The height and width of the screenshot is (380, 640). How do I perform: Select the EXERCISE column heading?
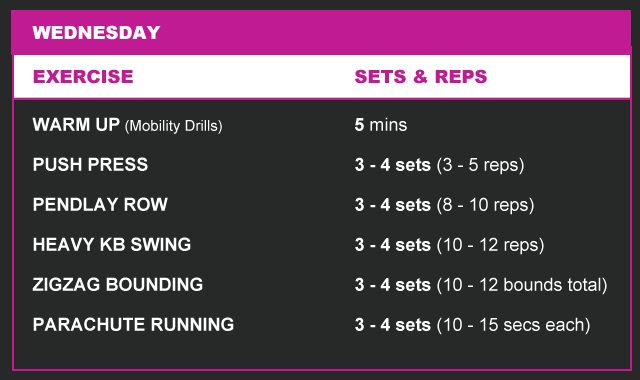pos(83,76)
